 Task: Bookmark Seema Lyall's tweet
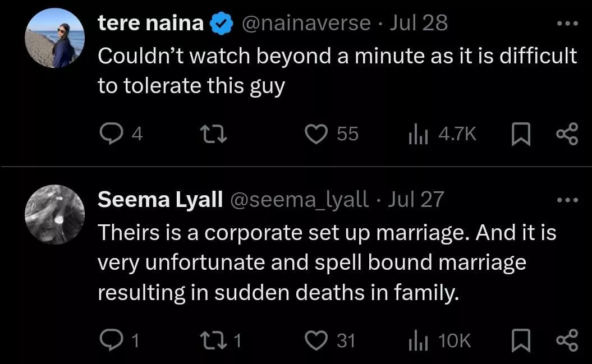521,340
